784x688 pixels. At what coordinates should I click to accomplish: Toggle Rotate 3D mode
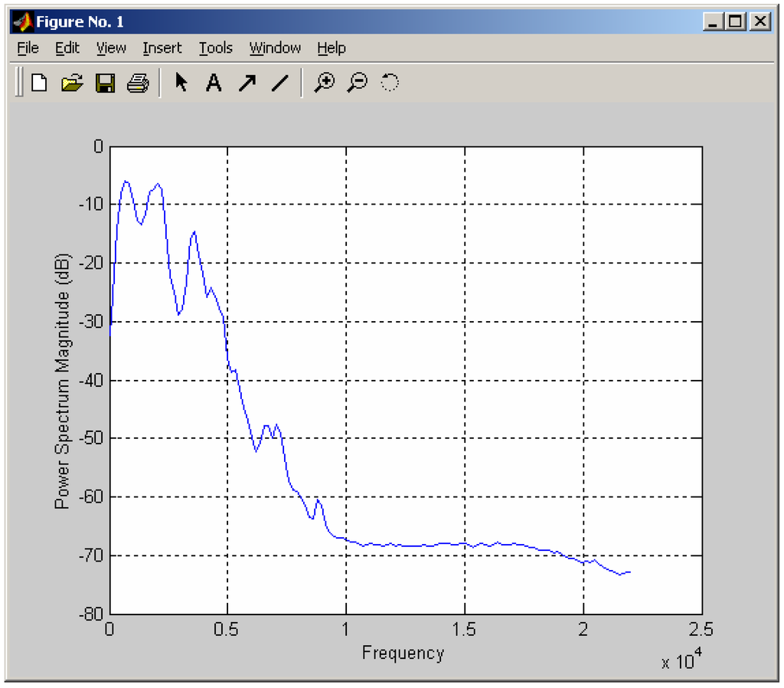click(x=389, y=83)
